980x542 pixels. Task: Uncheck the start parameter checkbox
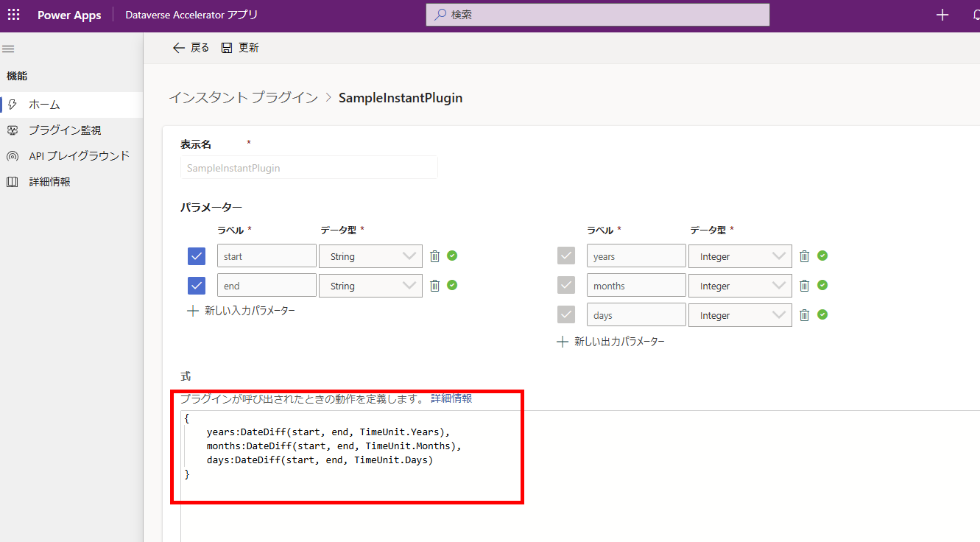[197, 256]
